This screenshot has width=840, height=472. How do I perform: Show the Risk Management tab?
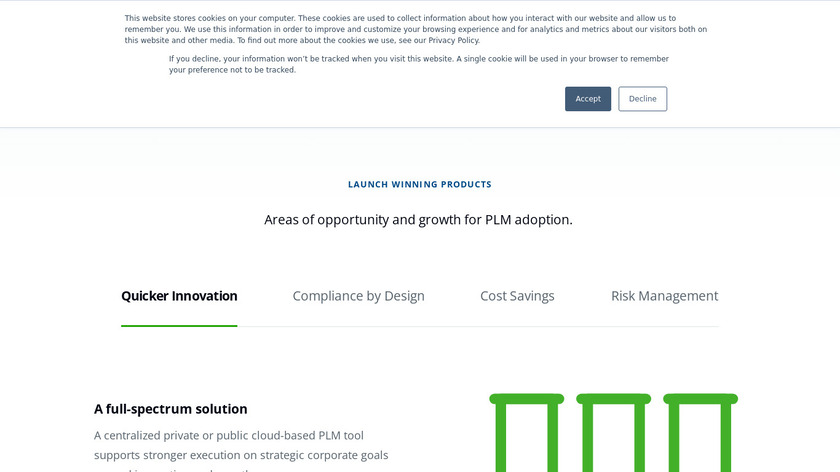(664, 296)
